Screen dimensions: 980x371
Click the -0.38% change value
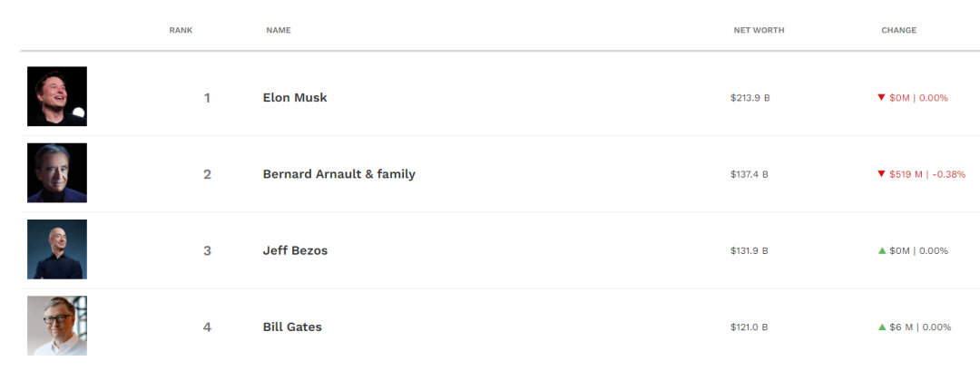(x=949, y=173)
